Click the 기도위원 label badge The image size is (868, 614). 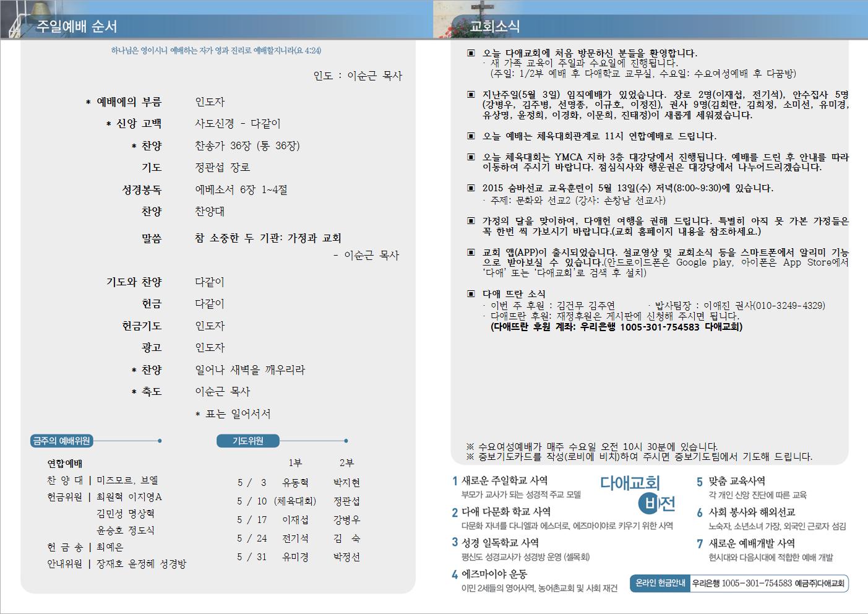tap(247, 441)
